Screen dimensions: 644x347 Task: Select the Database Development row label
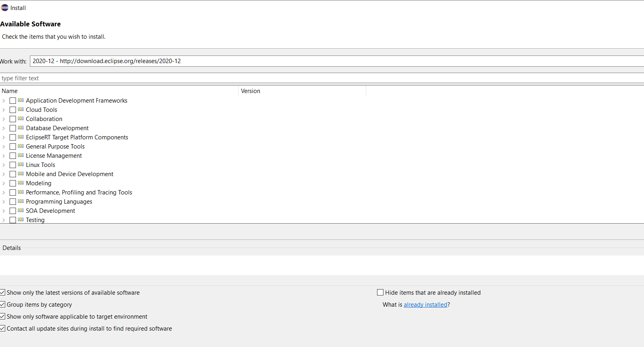pyautogui.click(x=57, y=128)
